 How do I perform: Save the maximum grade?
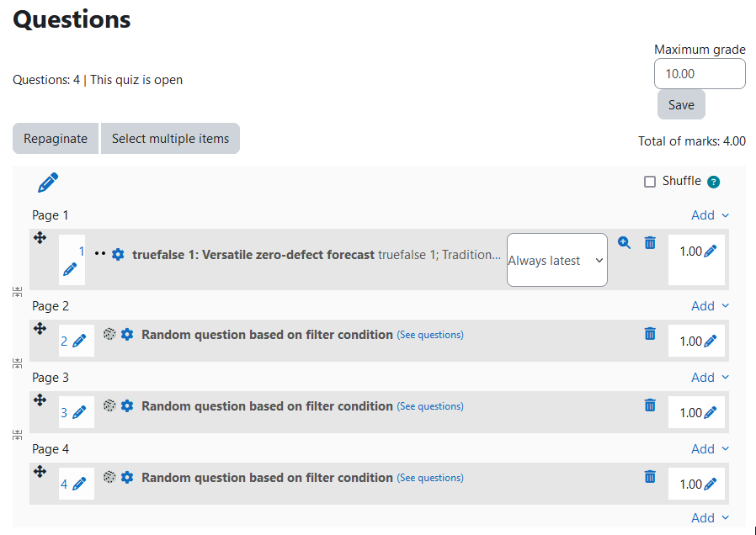point(681,104)
